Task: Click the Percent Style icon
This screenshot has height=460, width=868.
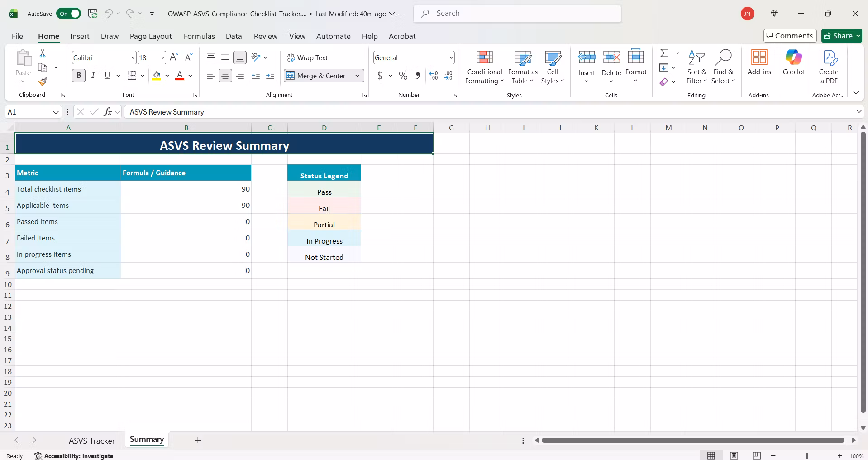Action: tap(403, 76)
